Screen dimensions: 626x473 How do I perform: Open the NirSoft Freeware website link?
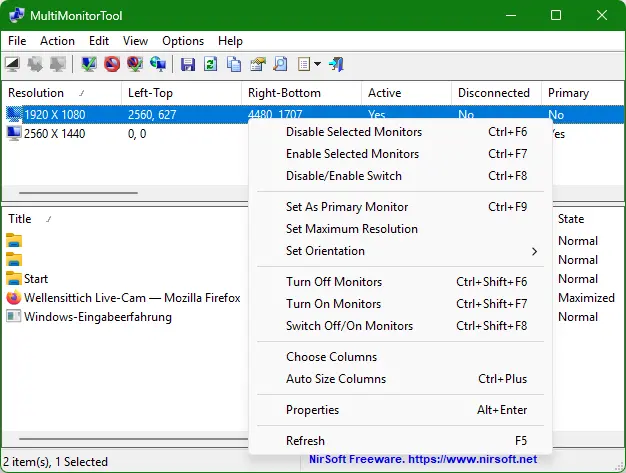[424, 460]
